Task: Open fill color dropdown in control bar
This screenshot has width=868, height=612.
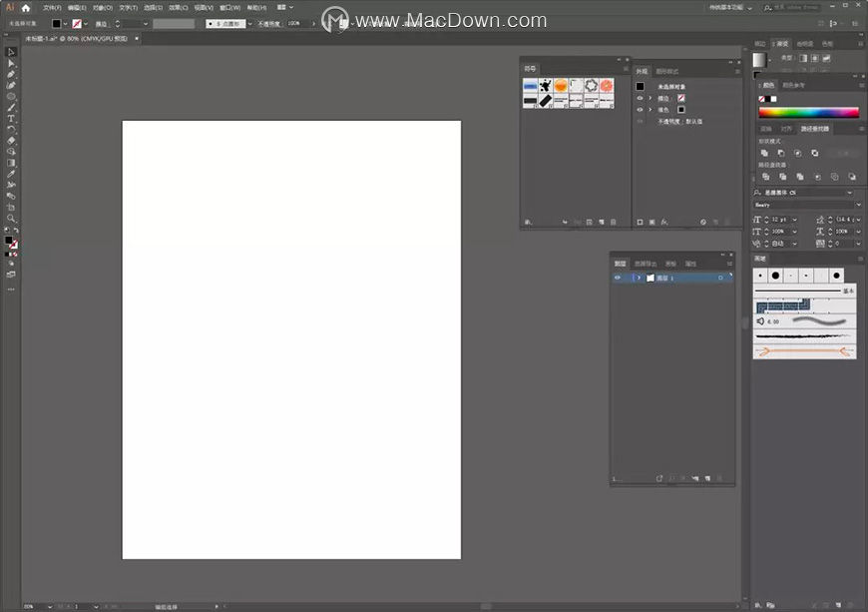Action: tap(65, 24)
